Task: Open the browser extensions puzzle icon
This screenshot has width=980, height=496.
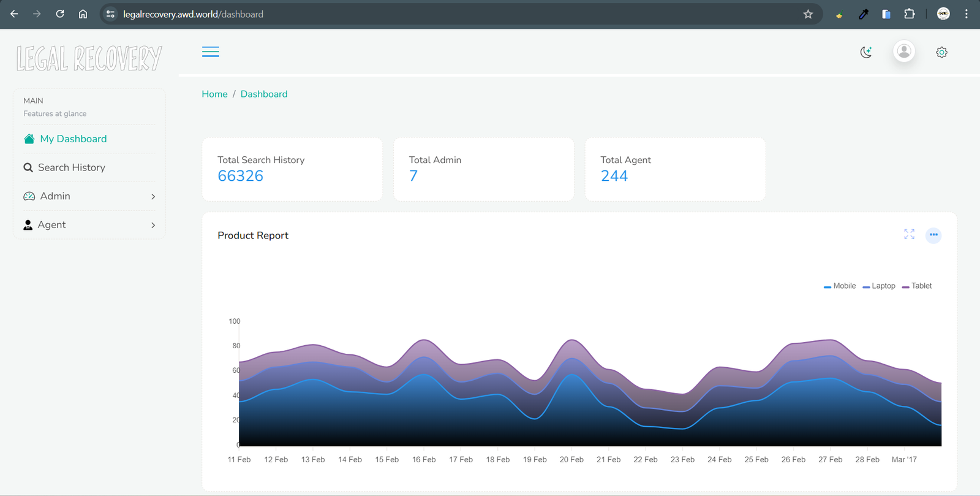Action: [910, 13]
